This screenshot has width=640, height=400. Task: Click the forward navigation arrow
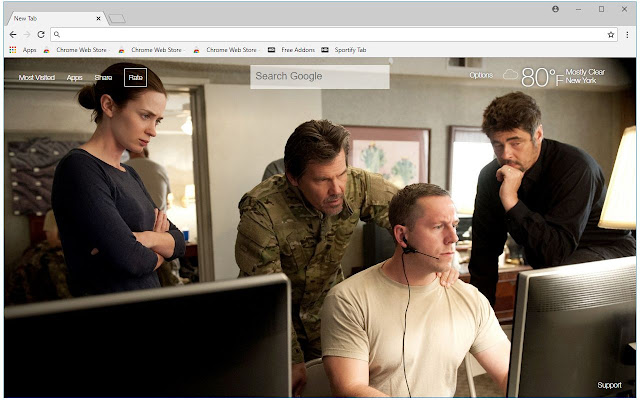pos(27,35)
